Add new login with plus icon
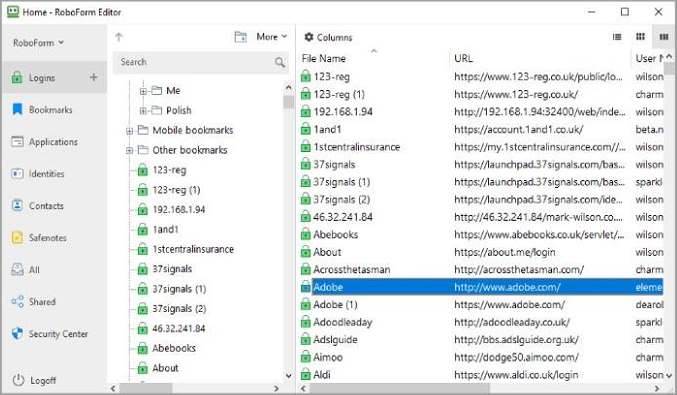This screenshot has width=677, height=395. click(94, 77)
